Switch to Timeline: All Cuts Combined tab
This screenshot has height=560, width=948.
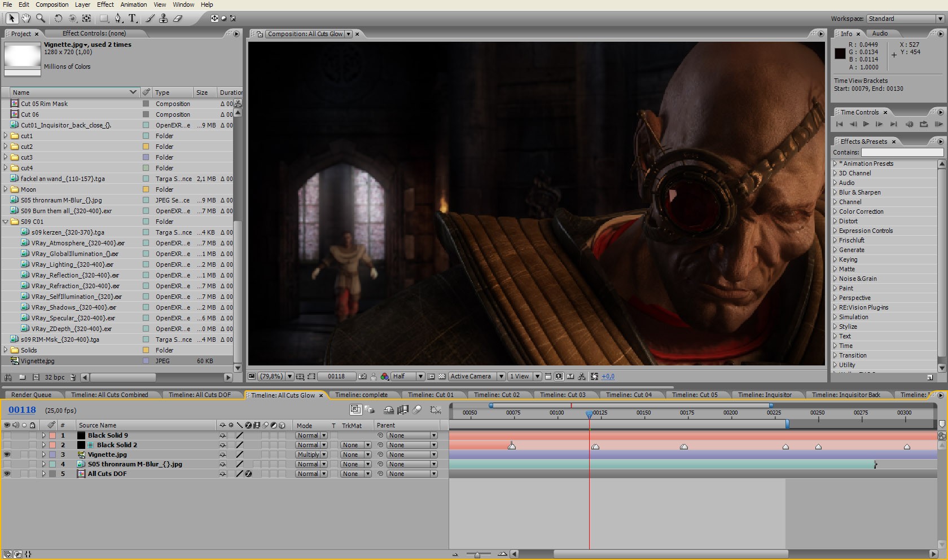click(109, 395)
